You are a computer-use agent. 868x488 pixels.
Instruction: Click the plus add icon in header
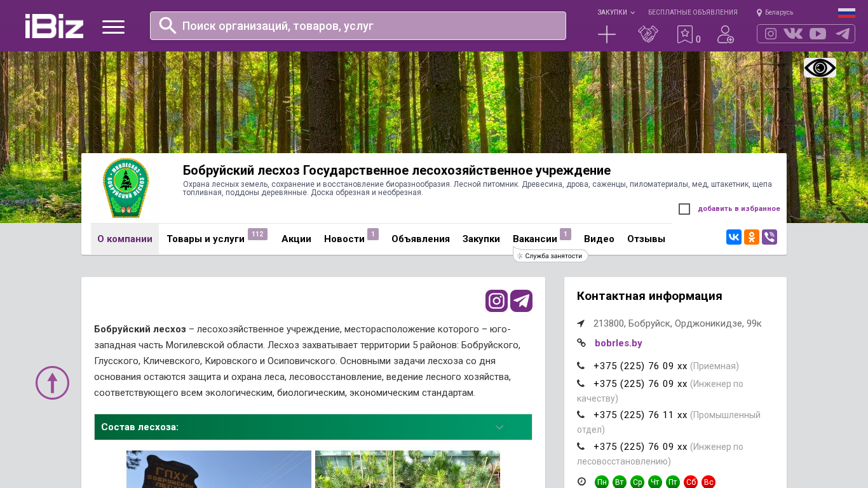[607, 34]
